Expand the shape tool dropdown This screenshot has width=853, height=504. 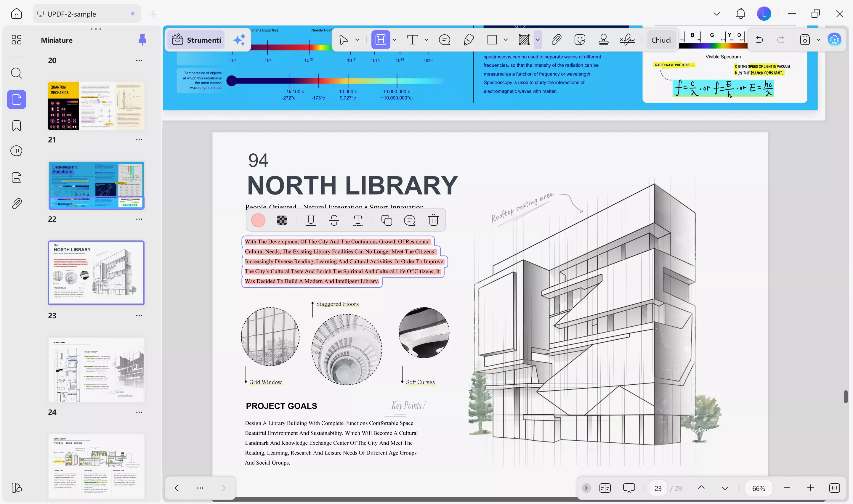506,40
